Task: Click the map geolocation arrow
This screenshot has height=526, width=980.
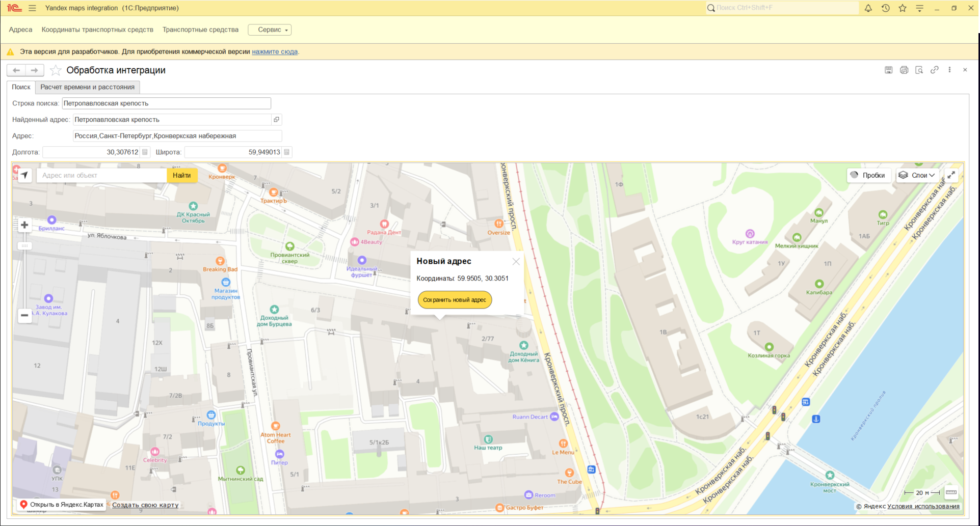Action: tap(24, 175)
